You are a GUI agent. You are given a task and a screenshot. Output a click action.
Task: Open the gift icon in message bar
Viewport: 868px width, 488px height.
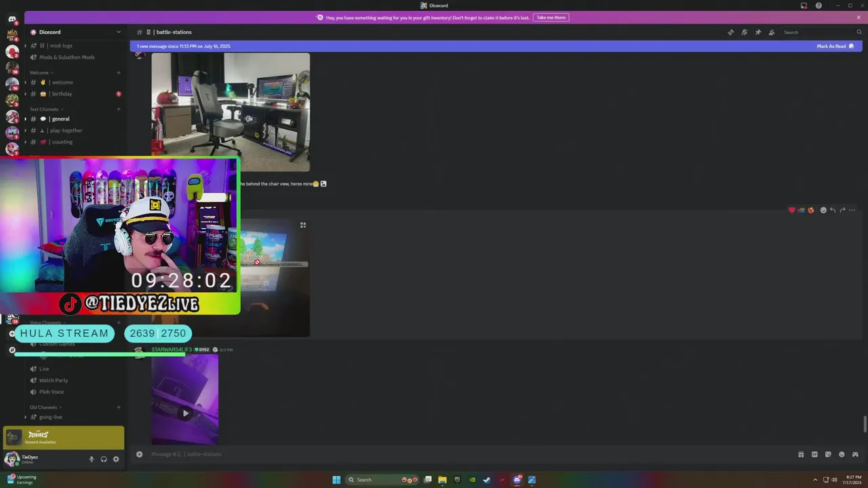pyautogui.click(x=801, y=454)
